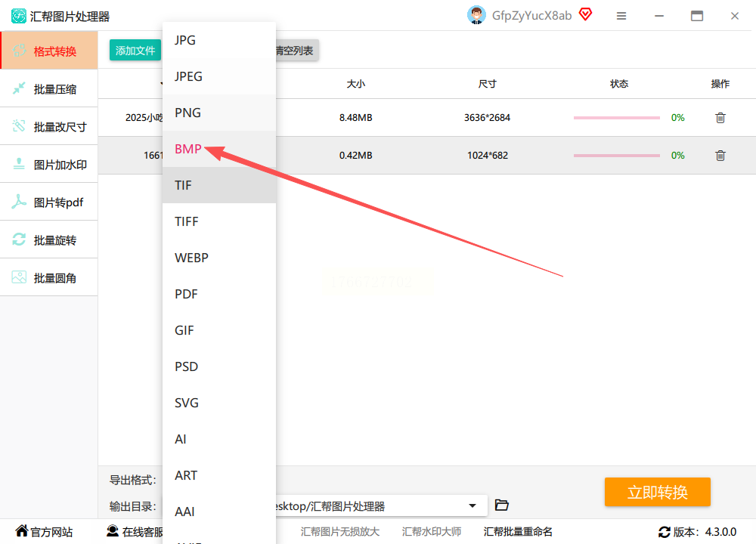Click the 导出格式 label
Screen dimensions: 756x544
132,480
